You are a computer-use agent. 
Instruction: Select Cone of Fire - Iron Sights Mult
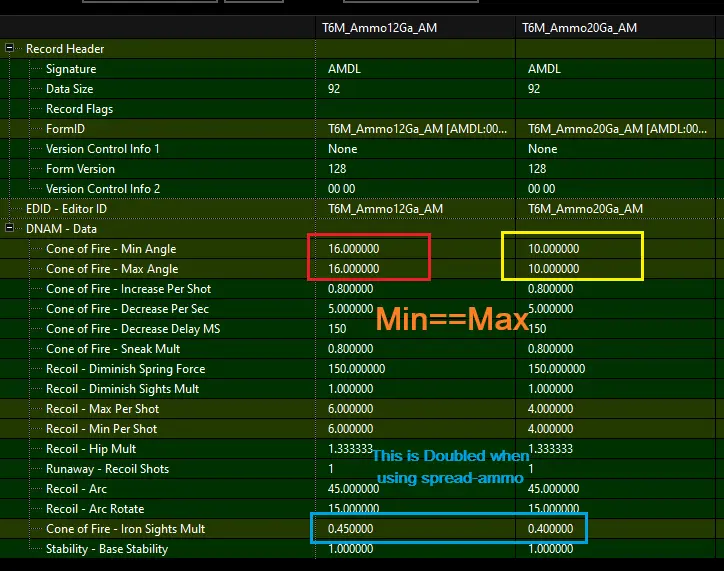(x=125, y=529)
